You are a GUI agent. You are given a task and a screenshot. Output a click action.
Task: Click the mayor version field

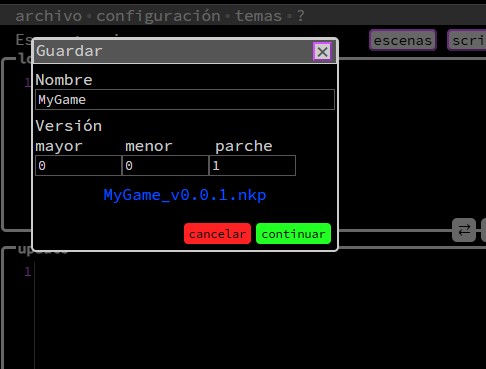(x=78, y=165)
